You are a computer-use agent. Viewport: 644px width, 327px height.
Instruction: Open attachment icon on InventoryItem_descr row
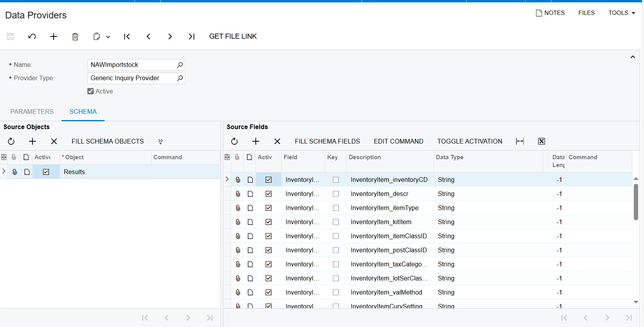238,194
